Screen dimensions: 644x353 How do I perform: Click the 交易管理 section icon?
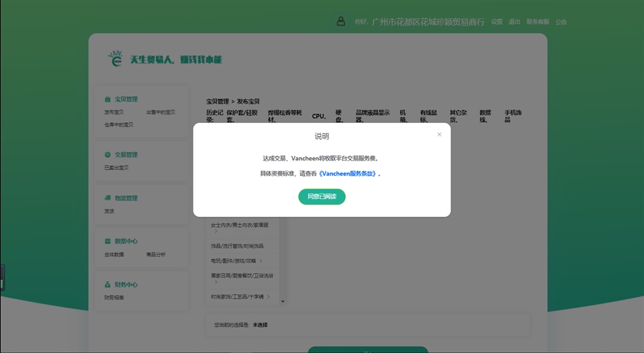[107, 155]
